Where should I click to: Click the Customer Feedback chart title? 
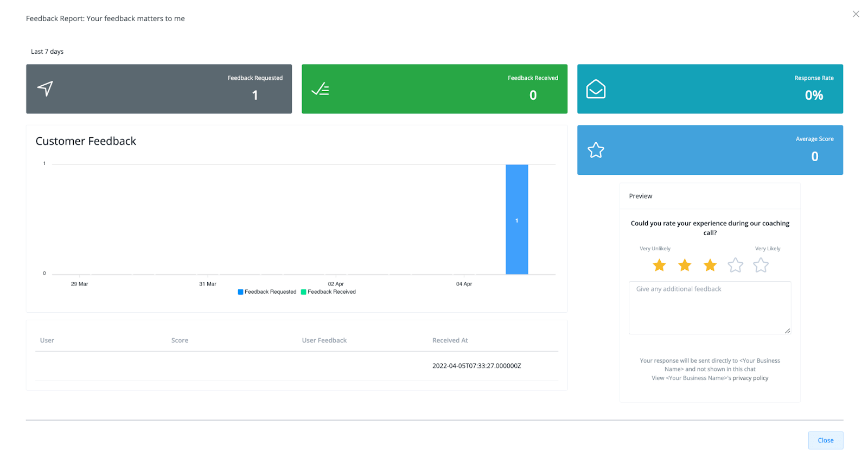[x=86, y=141]
